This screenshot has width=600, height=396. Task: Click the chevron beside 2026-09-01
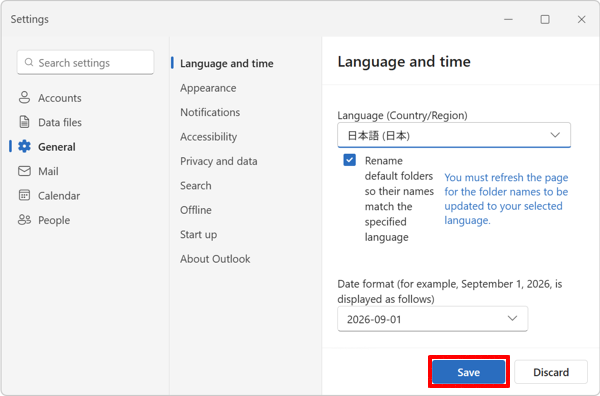point(512,318)
